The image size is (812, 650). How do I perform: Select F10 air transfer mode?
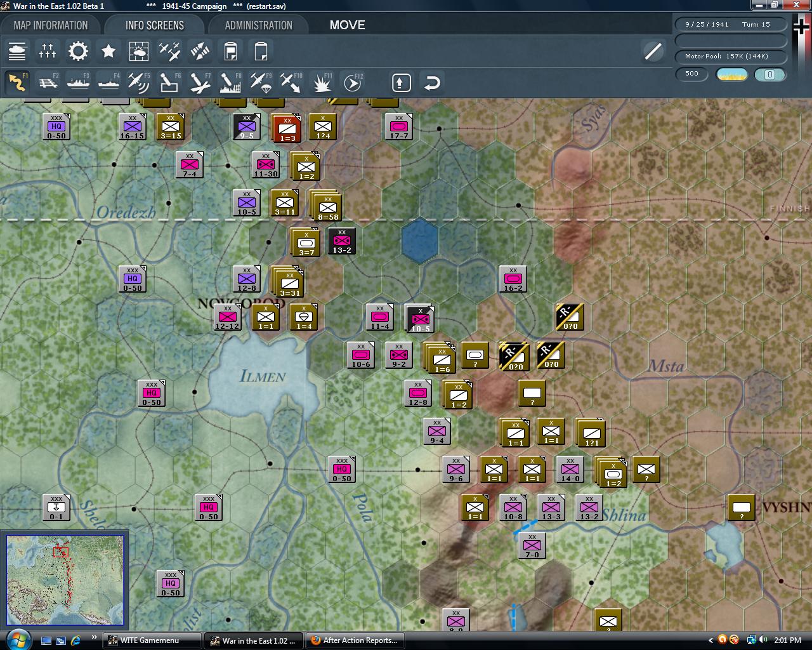click(291, 82)
